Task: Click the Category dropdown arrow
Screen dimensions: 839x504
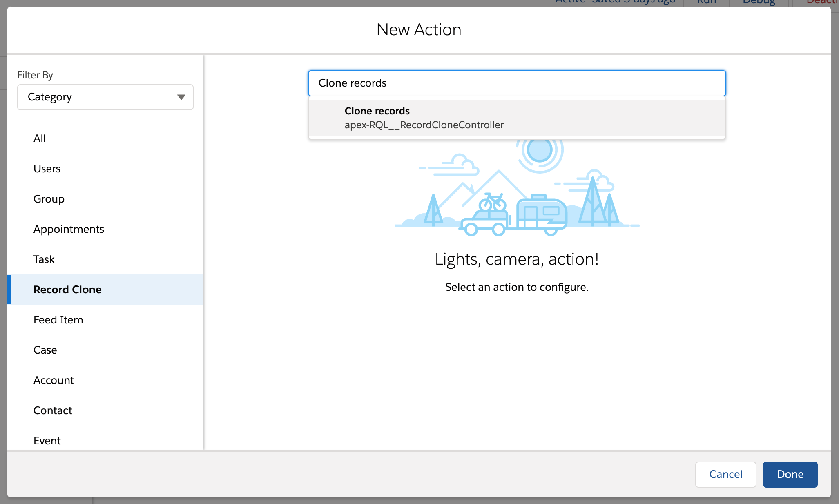Action: coord(181,97)
